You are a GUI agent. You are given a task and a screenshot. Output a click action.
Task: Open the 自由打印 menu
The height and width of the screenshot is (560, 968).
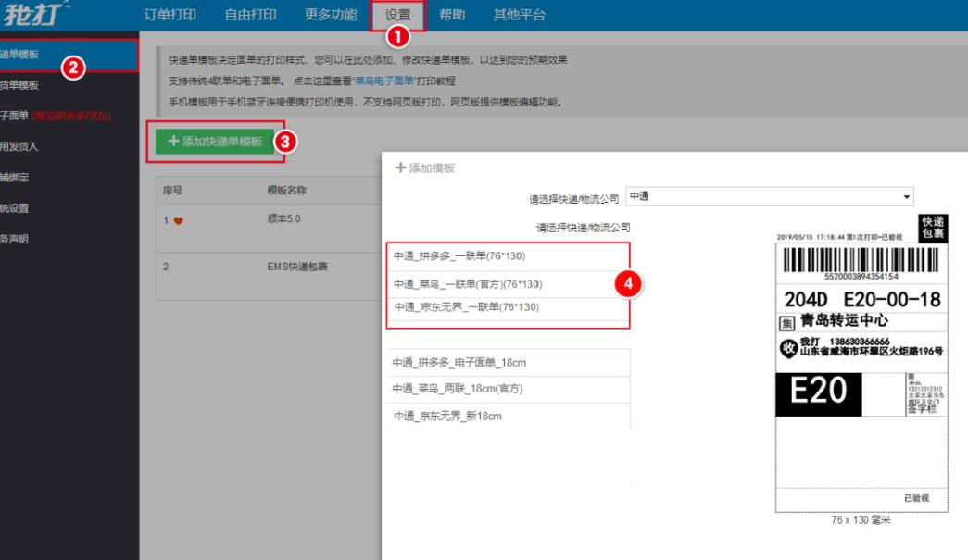(x=250, y=15)
